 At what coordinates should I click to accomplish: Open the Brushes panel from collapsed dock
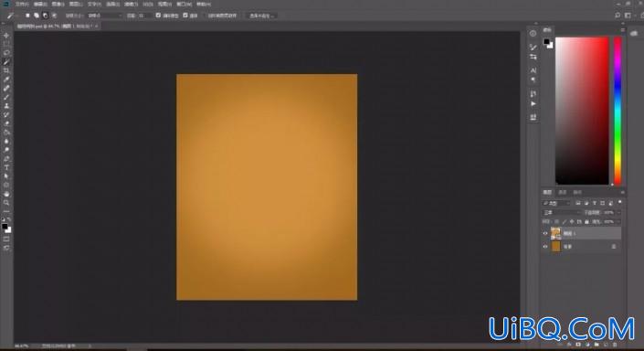pos(533,47)
